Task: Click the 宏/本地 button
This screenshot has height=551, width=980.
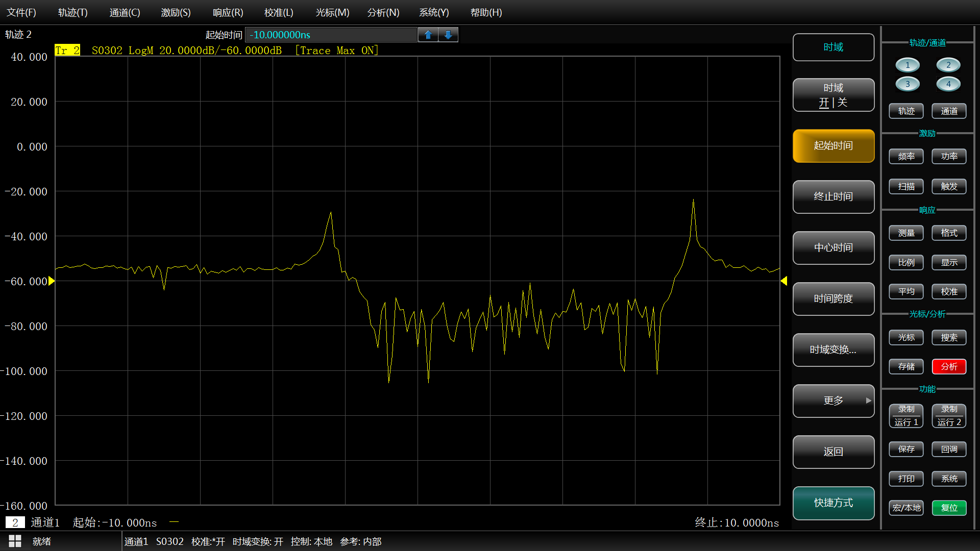Action: (x=906, y=508)
